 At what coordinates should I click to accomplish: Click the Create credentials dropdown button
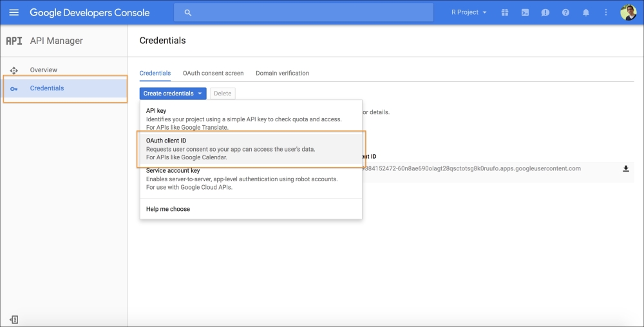coord(173,94)
